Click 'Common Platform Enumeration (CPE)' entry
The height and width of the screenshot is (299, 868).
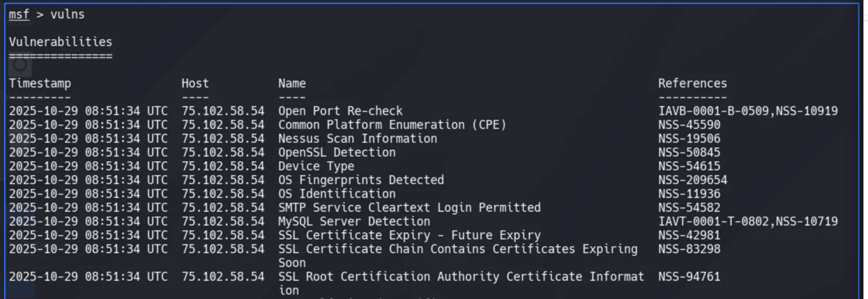(x=392, y=125)
